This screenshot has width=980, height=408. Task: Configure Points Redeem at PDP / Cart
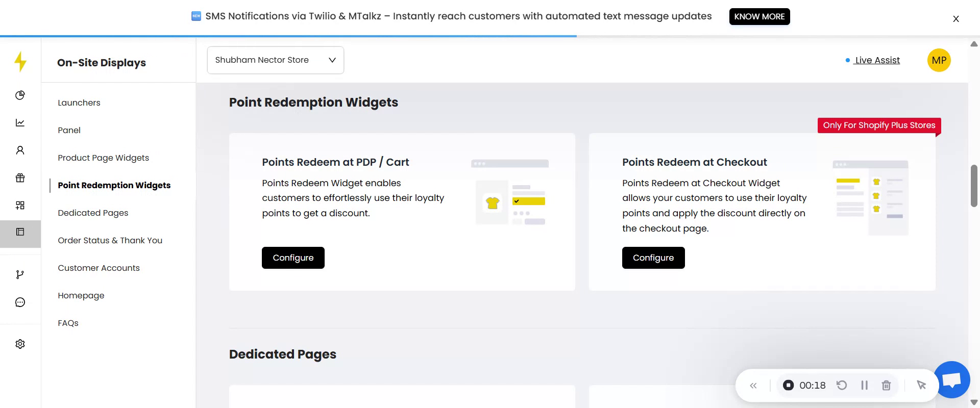point(293,258)
